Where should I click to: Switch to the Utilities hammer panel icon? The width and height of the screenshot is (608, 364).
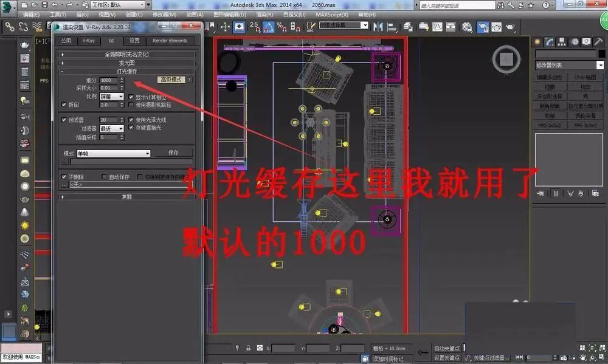pyautogui.click(x=598, y=42)
